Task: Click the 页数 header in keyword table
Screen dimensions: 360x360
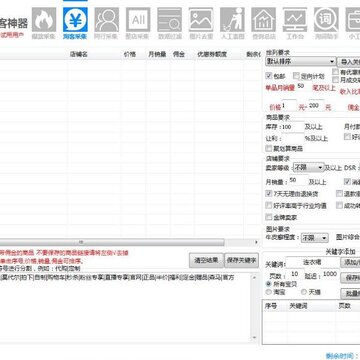Action: 344,306
